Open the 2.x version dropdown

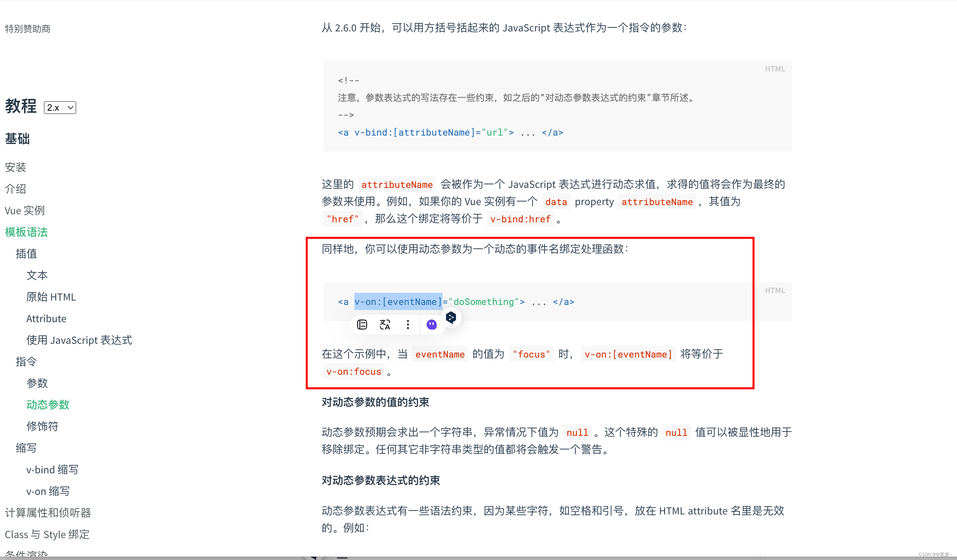pyautogui.click(x=60, y=107)
